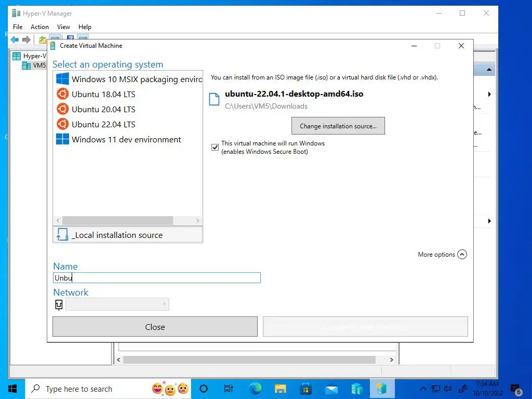Open the Mail app from the taskbar

(x=331, y=389)
